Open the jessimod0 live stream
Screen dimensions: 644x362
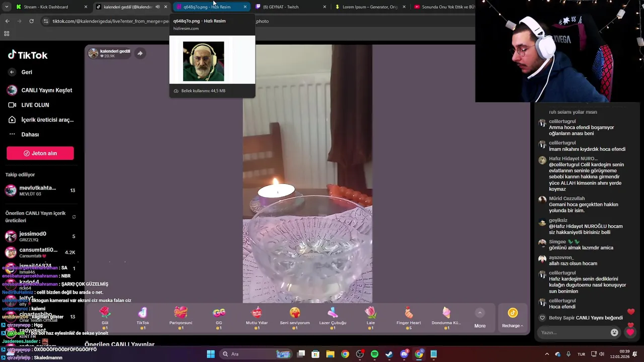(40, 236)
